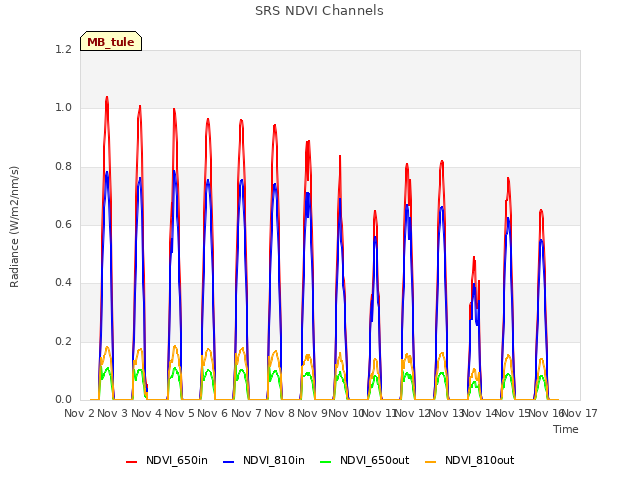Viewport: 640px width, 480px height.
Task: Click the Nov 2 x-axis tick label
Action: pyautogui.click(x=79, y=413)
